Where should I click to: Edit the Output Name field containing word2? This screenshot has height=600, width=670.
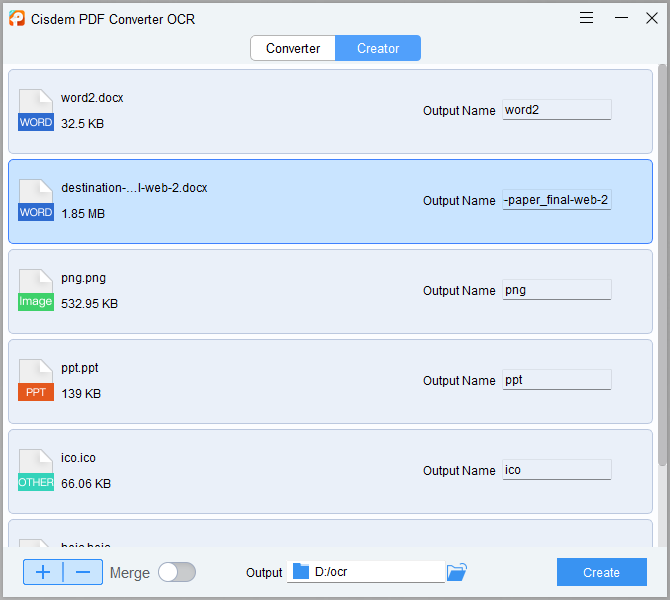pos(557,110)
